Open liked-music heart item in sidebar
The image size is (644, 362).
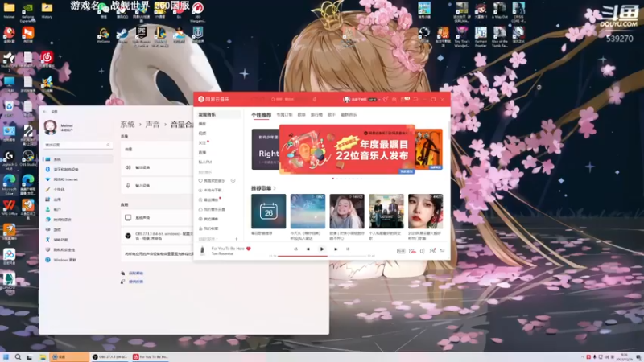click(213, 180)
